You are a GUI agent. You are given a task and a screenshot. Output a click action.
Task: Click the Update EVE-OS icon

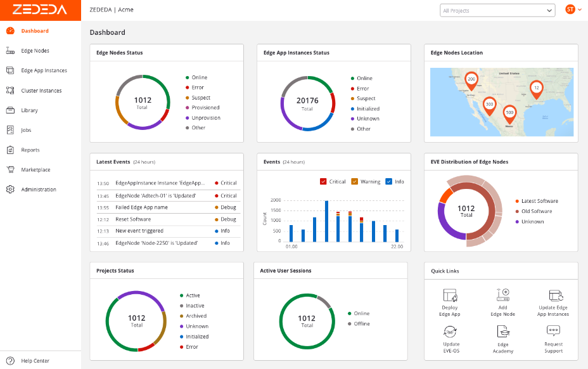pyautogui.click(x=450, y=332)
